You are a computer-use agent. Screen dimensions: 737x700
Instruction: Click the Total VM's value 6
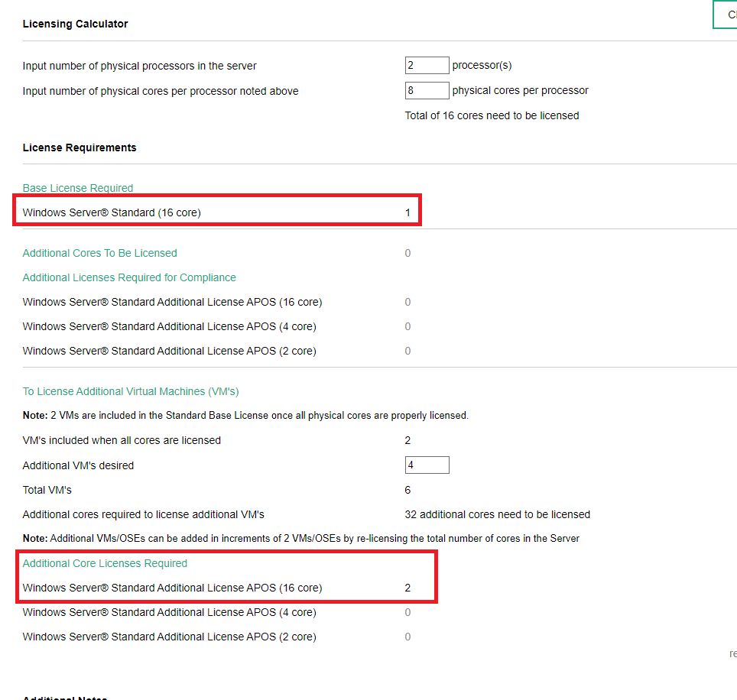pyautogui.click(x=407, y=490)
